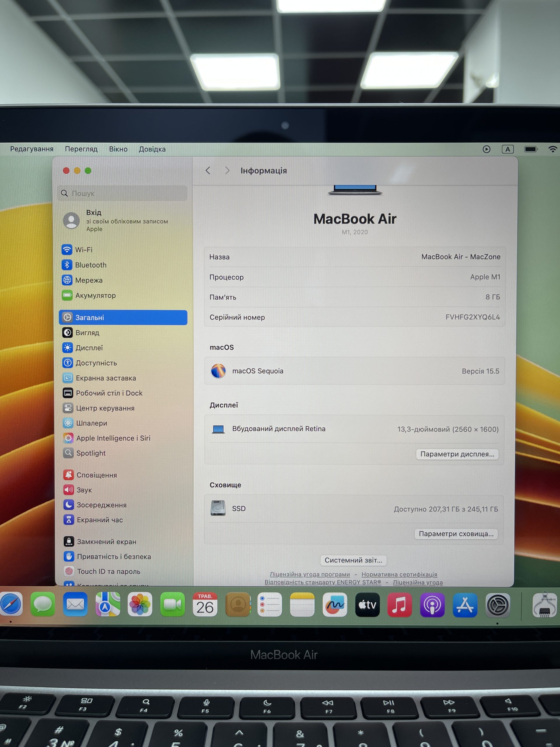Open Акумулятор battery settings
The image size is (560, 747).
[89, 295]
